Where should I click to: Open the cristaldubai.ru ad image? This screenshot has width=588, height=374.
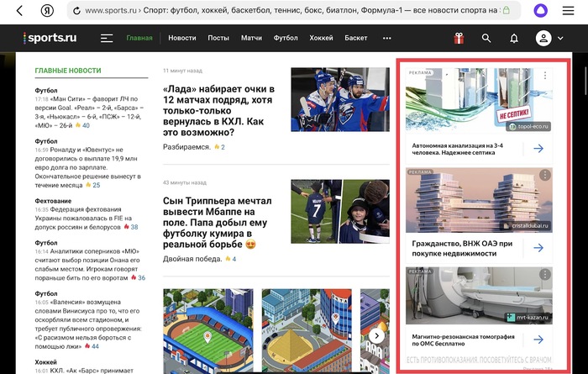[x=479, y=200]
